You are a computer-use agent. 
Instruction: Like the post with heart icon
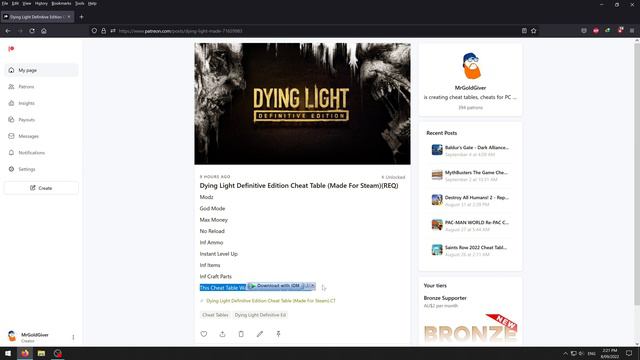pos(204,334)
